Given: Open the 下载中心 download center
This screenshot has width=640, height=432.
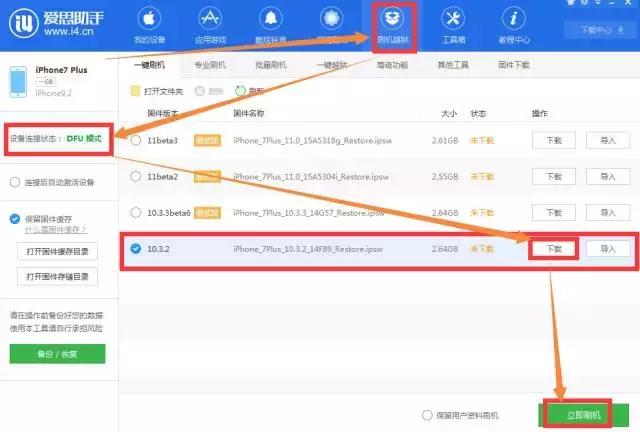Looking at the screenshot, I should click(x=602, y=30).
